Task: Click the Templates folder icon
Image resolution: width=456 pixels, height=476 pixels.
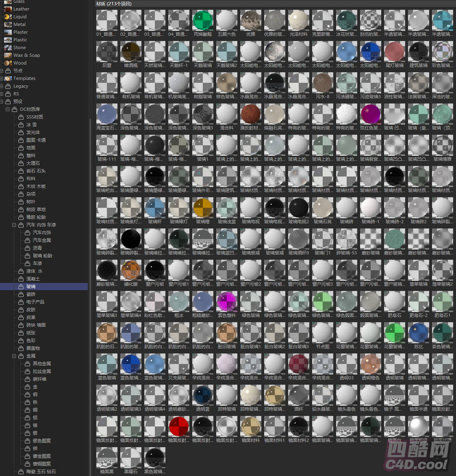Action: tap(8, 78)
